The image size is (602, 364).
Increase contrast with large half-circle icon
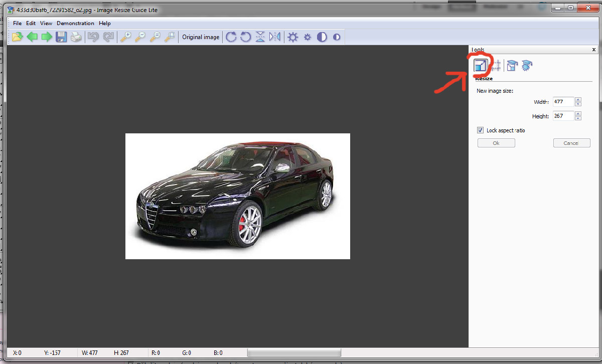point(322,37)
